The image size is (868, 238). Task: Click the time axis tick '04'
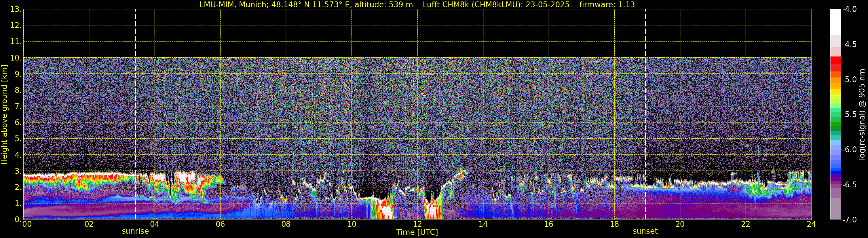point(155,224)
